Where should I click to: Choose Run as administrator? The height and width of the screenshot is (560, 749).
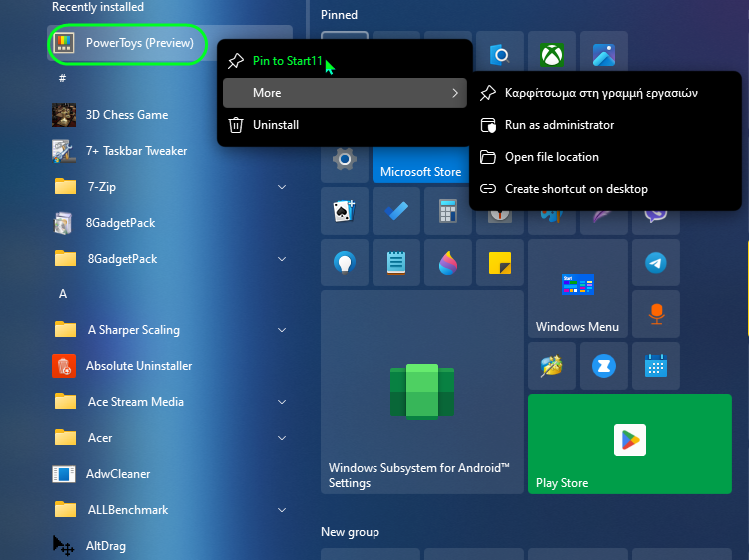coord(559,125)
